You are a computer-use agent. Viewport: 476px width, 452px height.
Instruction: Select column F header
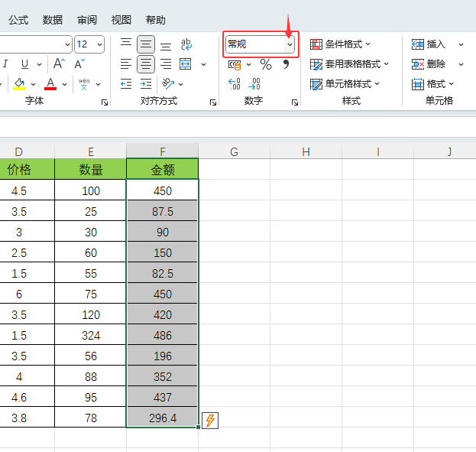[163, 151]
